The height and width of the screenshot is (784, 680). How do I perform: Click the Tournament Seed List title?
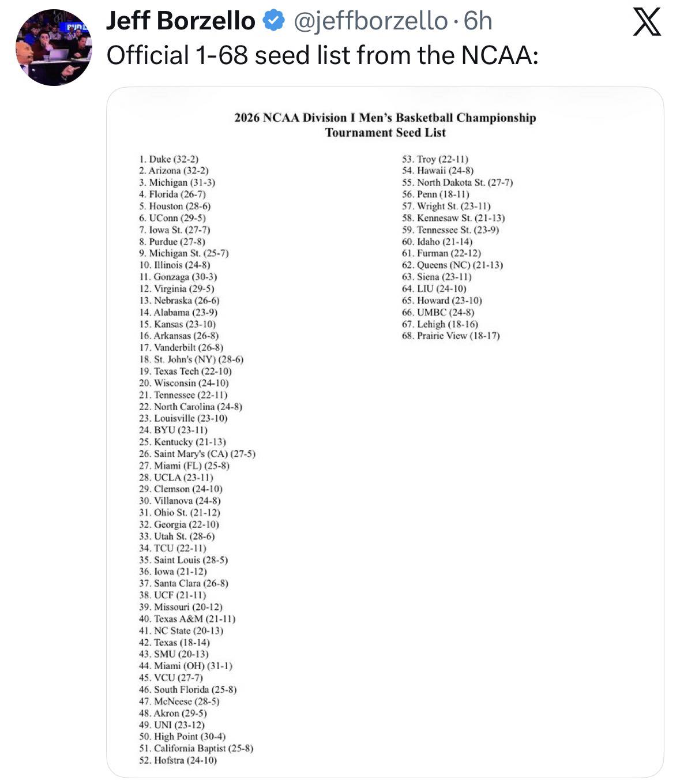coord(385,133)
